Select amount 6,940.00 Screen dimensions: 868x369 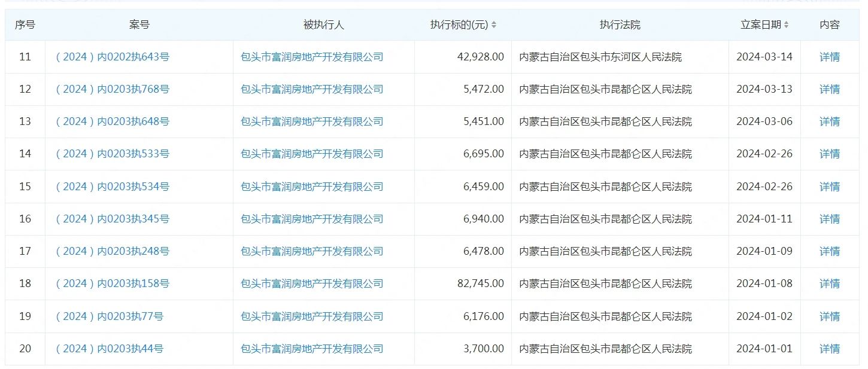point(483,219)
